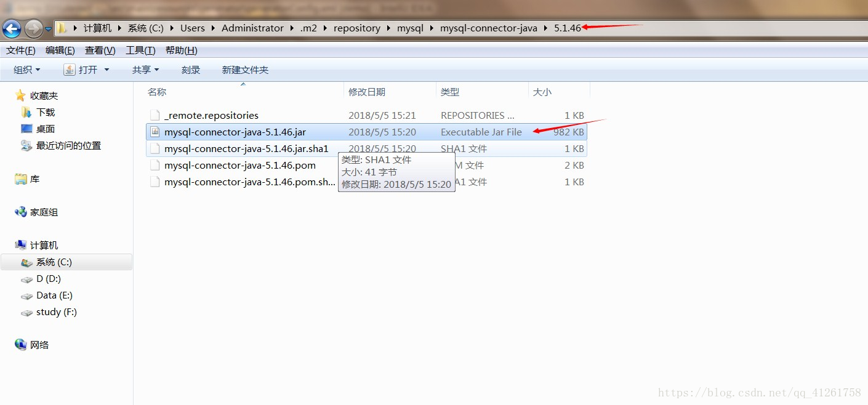Sort by the 类型 column header
868x405 pixels.
click(450, 92)
